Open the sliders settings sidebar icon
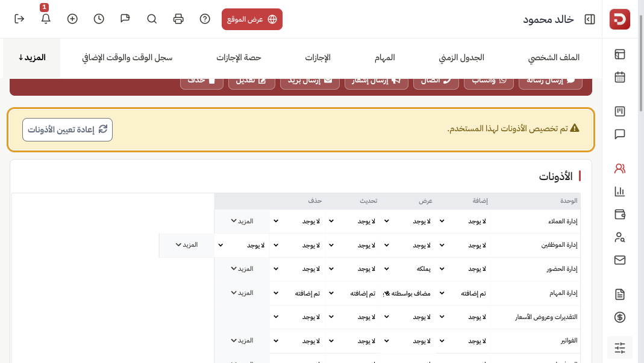Screen dimensions: 644x363 pyautogui.click(x=620, y=348)
